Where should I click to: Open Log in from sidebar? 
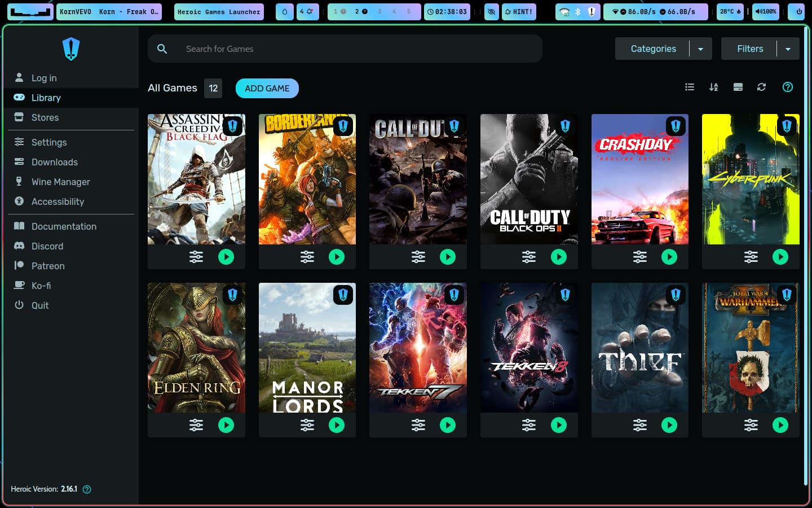click(x=71, y=78)
